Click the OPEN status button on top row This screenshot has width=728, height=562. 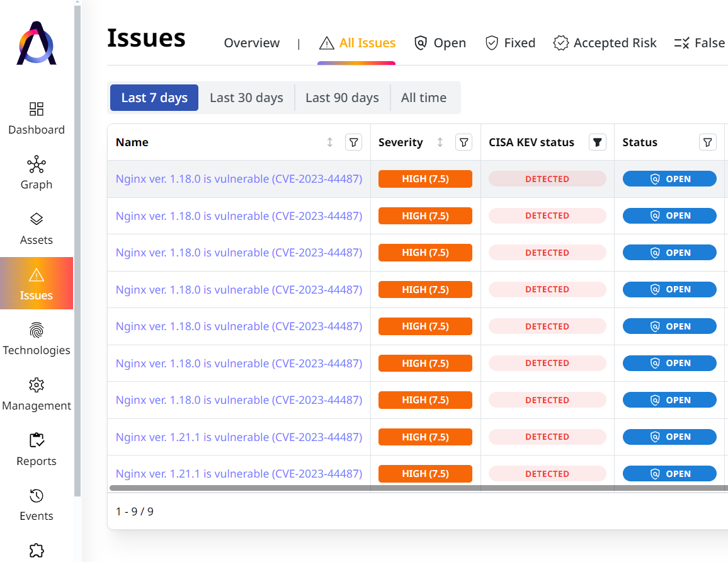(669, 179)
